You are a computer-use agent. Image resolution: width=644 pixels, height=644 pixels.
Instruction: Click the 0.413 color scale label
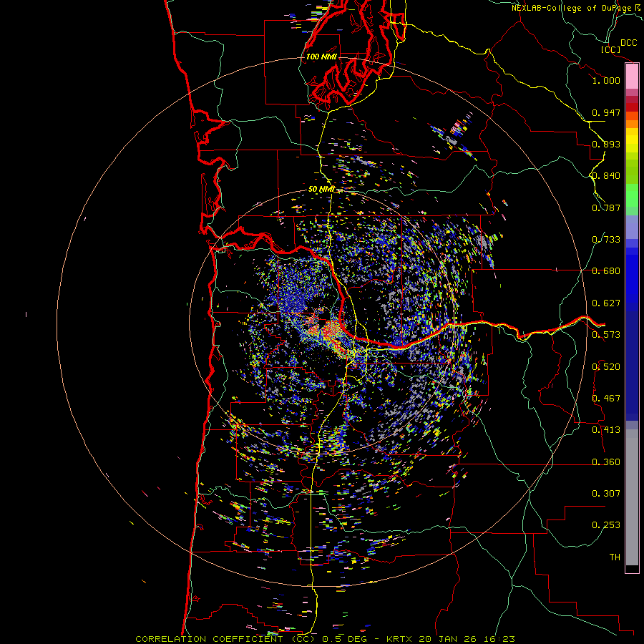point(606,430)
